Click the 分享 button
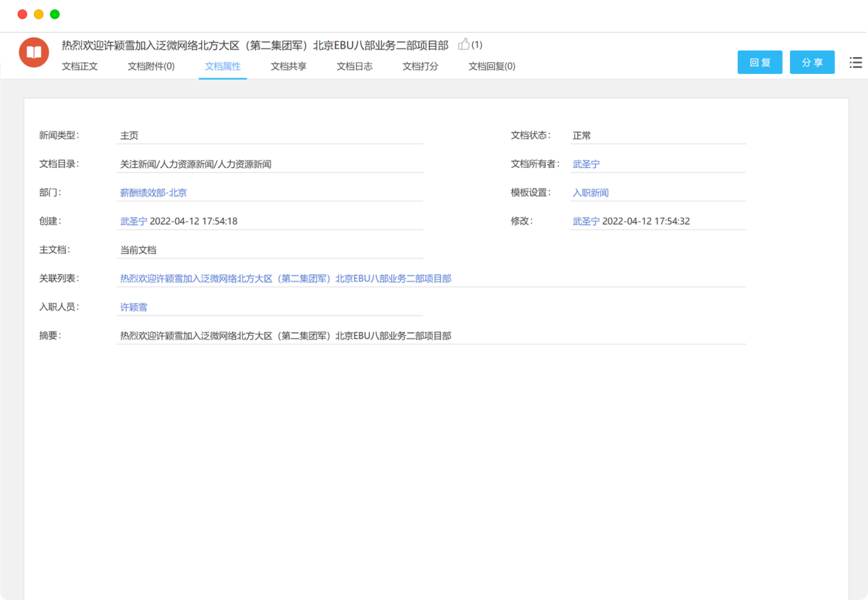 (x=812, y=62)
